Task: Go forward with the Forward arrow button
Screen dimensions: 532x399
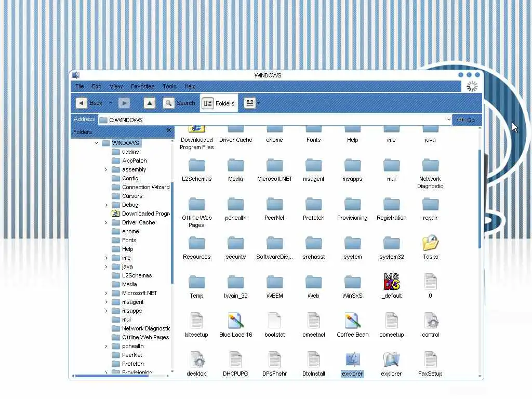Action: pyautogui.click(x=124, y=103)
